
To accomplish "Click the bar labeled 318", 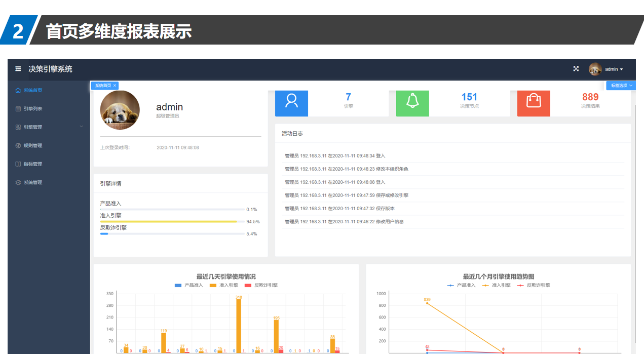I will click(239, 326).
